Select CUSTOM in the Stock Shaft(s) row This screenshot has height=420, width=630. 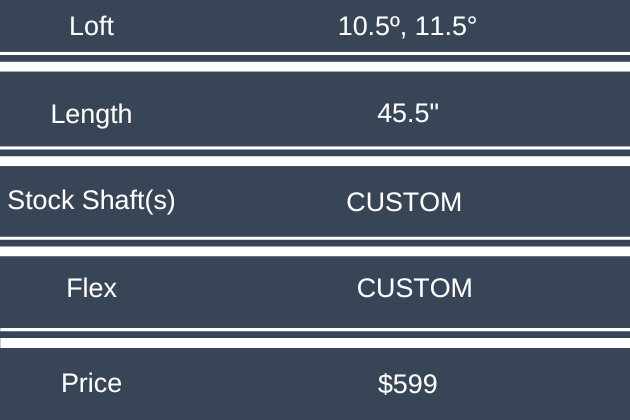pyautogui.click(x=404, y=202)
